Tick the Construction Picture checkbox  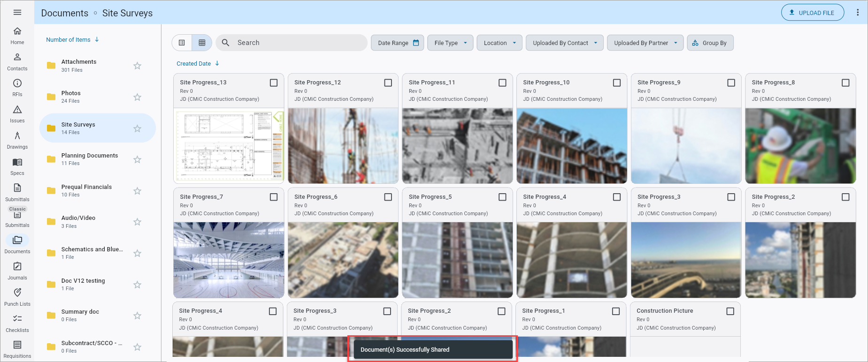(730, 311)
